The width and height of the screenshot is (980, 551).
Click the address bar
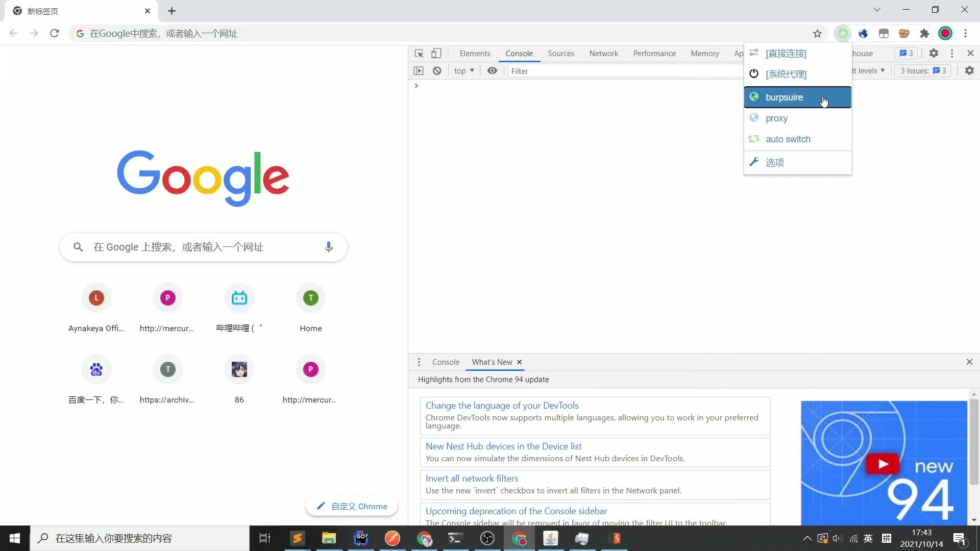click(x=439, y=34)
